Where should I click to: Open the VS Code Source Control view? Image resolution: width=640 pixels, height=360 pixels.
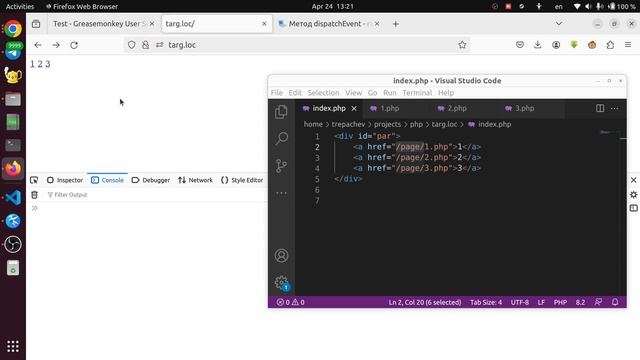(281, 166)
